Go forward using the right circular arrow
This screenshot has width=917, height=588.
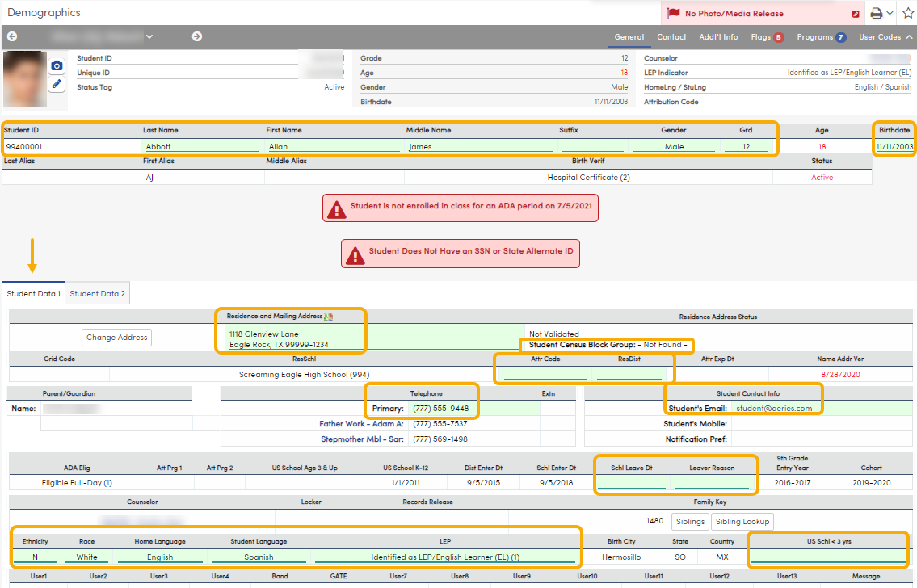tap(194, 36)
